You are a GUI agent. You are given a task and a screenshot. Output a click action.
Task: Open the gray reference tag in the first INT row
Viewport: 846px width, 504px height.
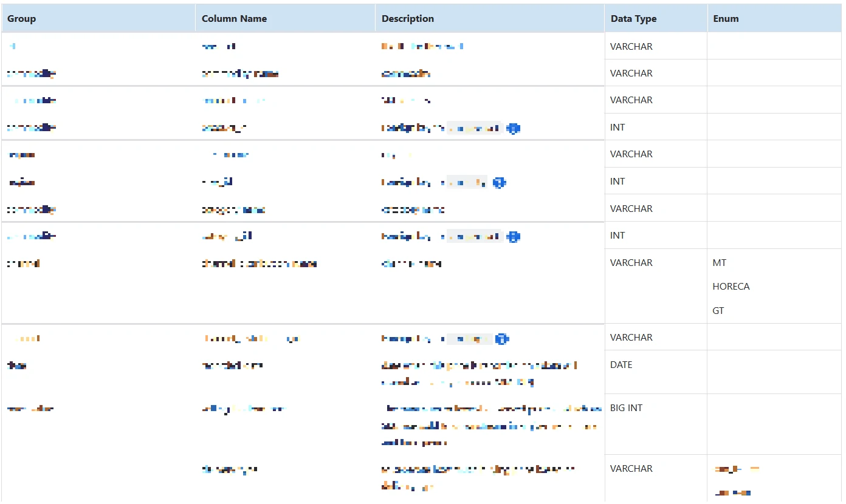point(475,128)
